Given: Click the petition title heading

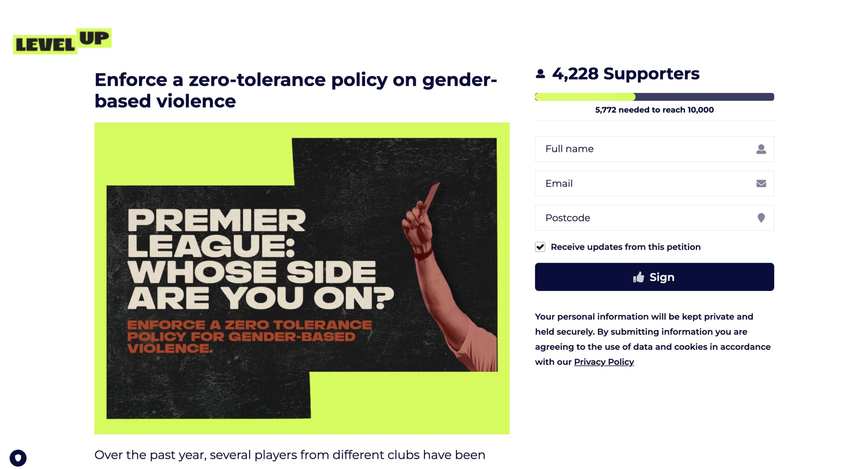Looking at the screenshot, I should pos(296,90).
